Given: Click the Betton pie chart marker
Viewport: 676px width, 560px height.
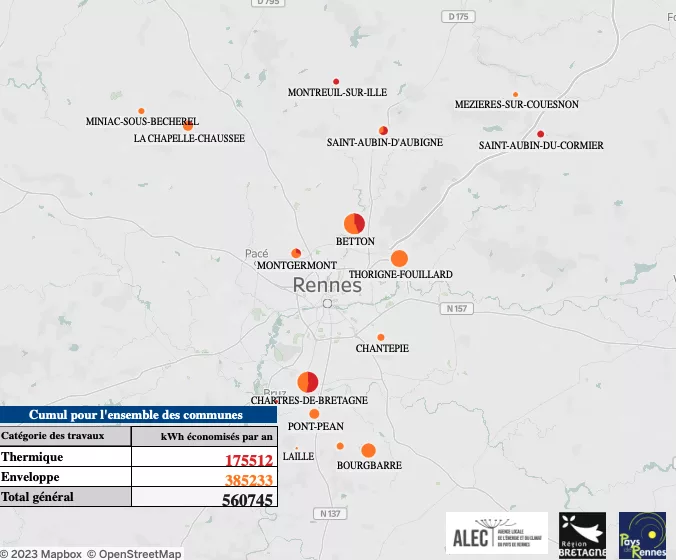Looking at the screenshot, I should coord(354,224).
